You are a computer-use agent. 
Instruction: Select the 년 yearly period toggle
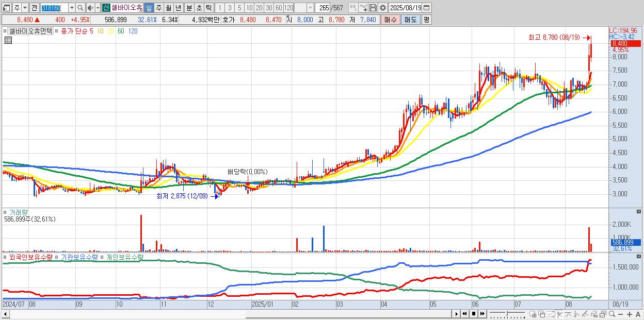click(178, 8)
